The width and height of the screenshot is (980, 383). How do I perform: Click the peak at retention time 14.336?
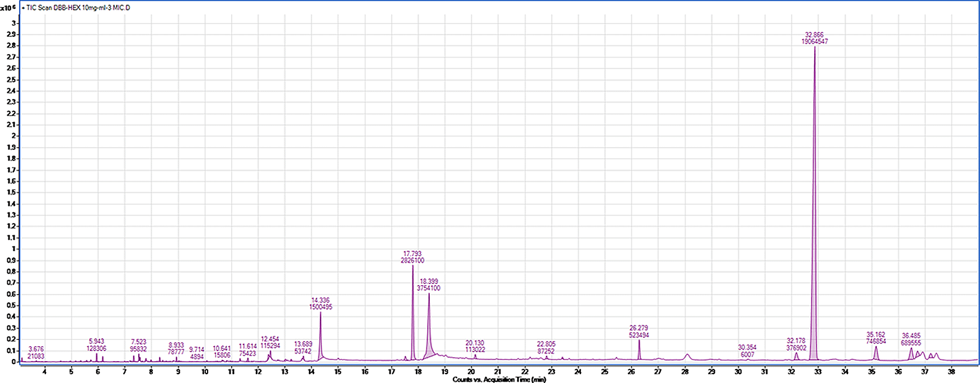(321, 335)
